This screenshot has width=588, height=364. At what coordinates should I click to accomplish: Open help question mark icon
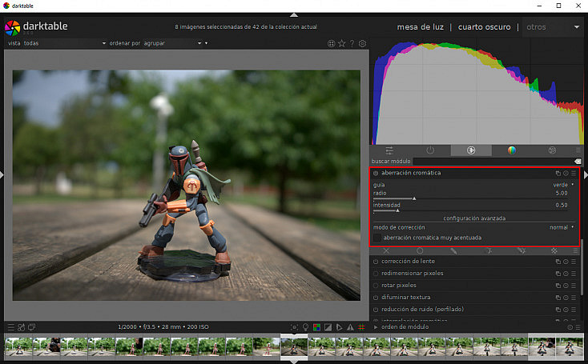[352, 44]
